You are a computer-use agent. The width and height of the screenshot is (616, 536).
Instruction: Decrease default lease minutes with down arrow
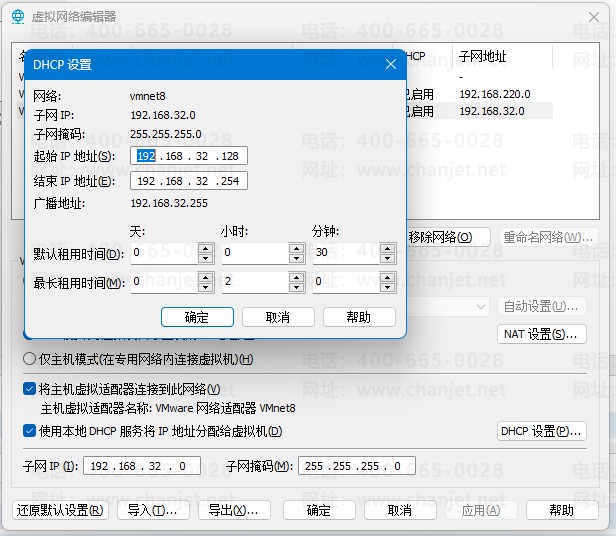point(388,258)
